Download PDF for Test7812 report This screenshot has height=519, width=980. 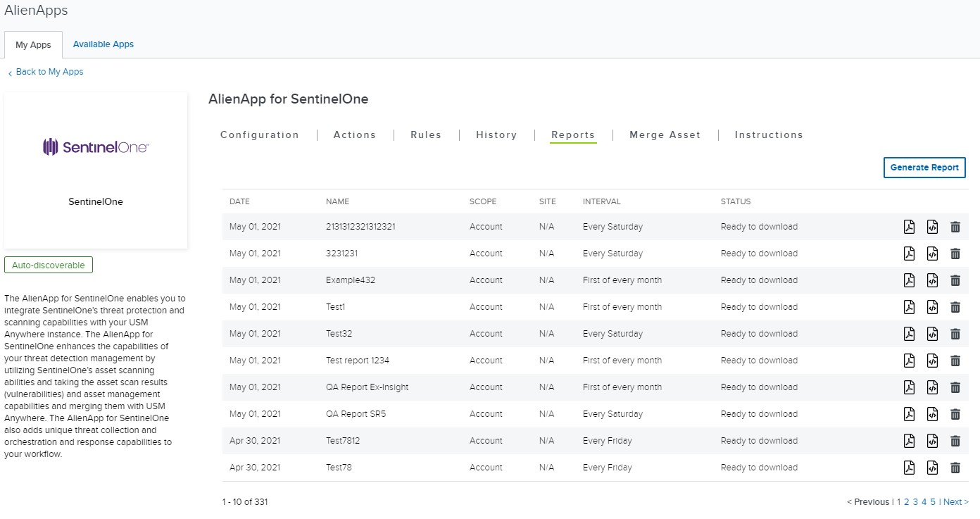point(909,441)
